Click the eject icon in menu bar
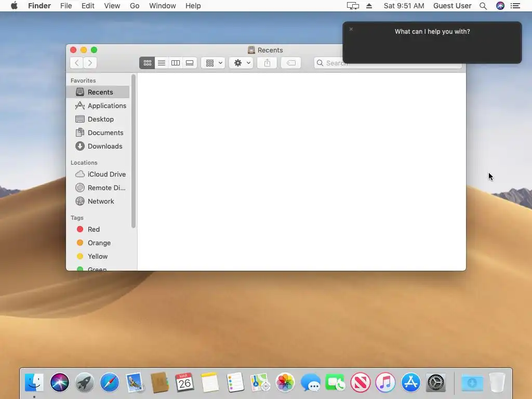The height and width of the screenshot is (399, 532). (x=369, y=6)
